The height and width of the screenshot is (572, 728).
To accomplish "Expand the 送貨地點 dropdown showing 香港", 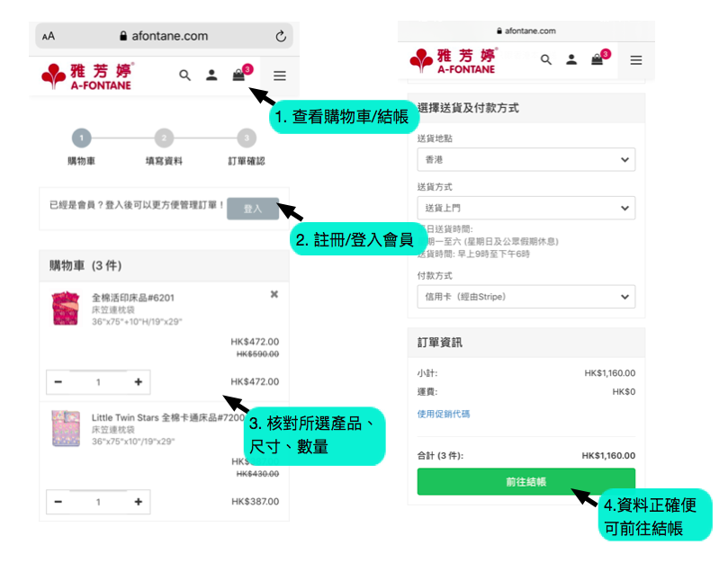I will [526, 159].
